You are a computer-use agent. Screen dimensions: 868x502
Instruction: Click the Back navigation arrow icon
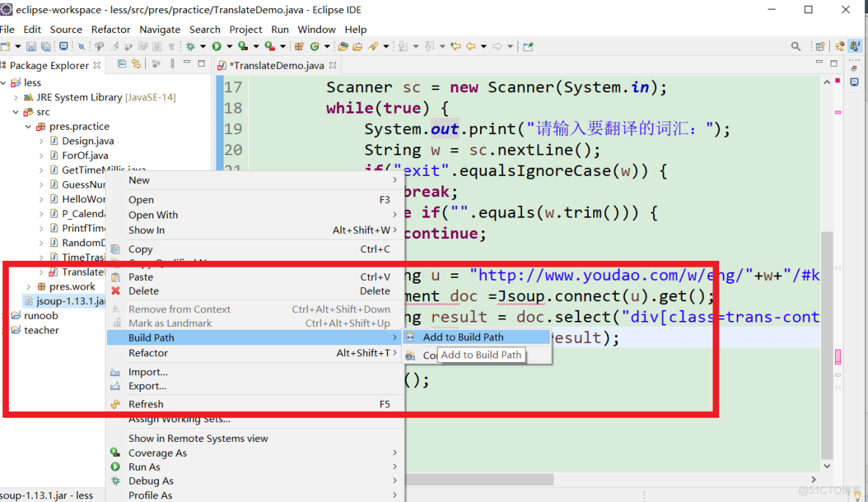(x=471, y=46)
